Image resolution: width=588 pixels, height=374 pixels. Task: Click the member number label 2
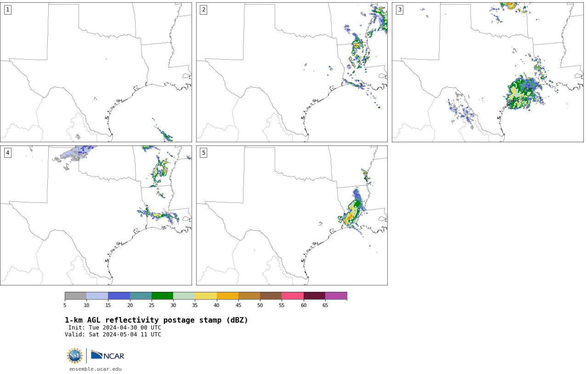[204, 10]
